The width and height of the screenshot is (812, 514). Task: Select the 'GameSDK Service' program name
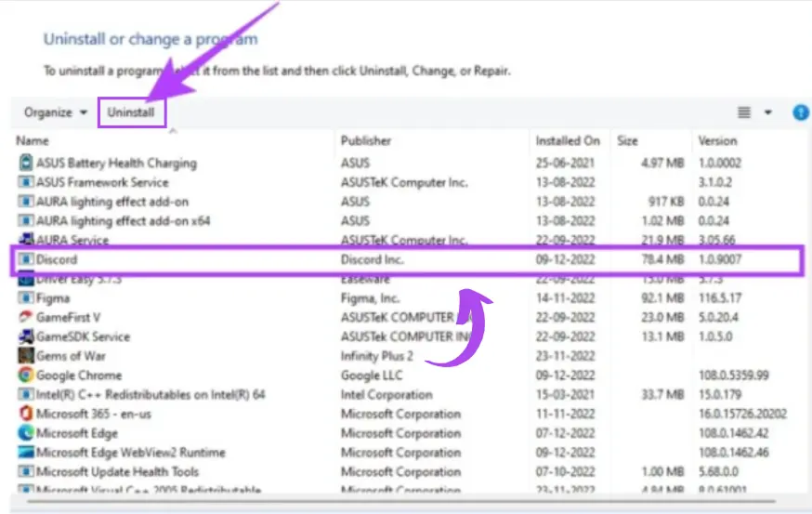[83, 336]
